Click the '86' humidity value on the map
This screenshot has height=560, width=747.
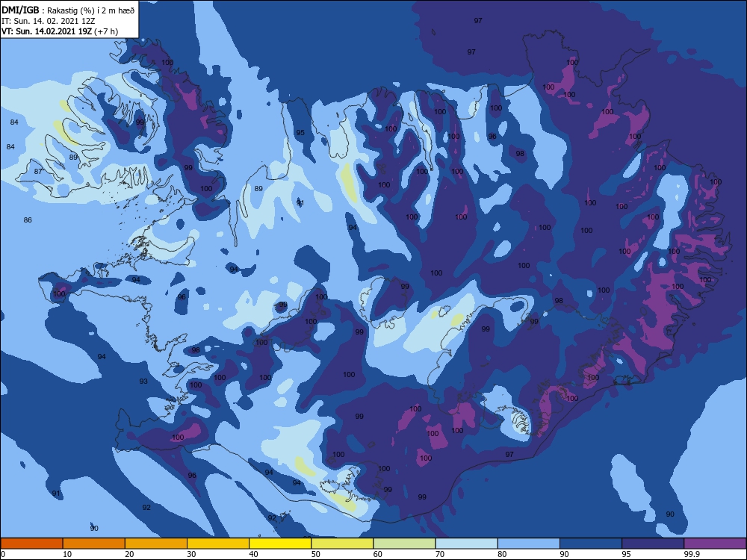[28, 220]
